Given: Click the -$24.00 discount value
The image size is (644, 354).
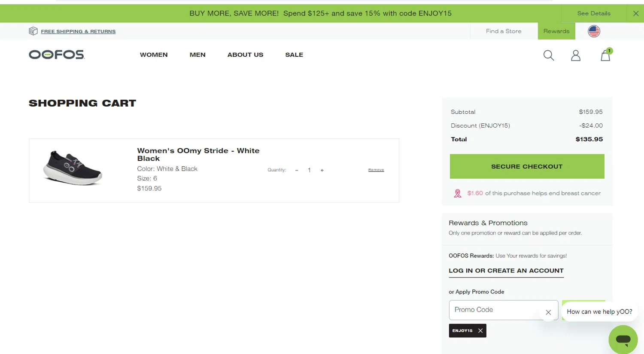Looking at the screenshot, I should (591, 125).
